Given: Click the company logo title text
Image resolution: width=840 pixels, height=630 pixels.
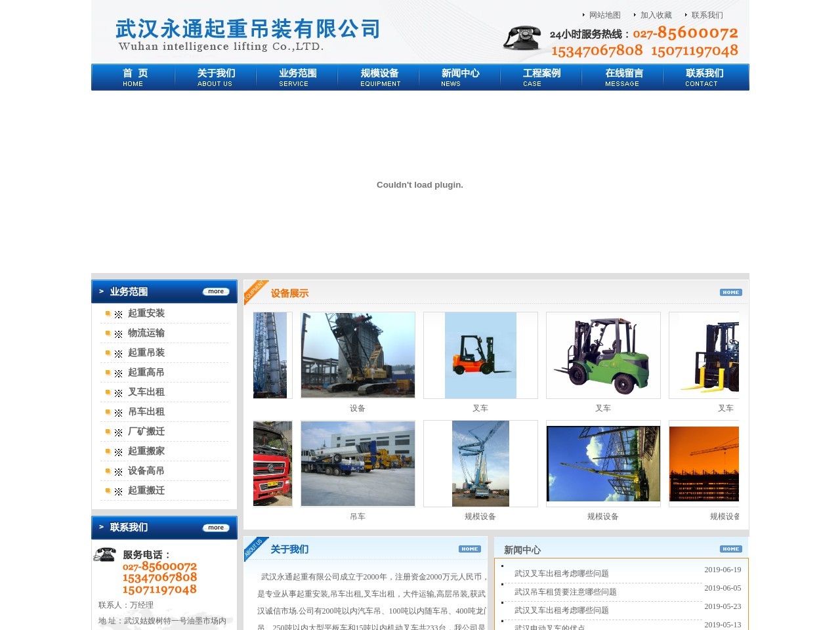Looking at the screenshot, I should coord(248,30).
